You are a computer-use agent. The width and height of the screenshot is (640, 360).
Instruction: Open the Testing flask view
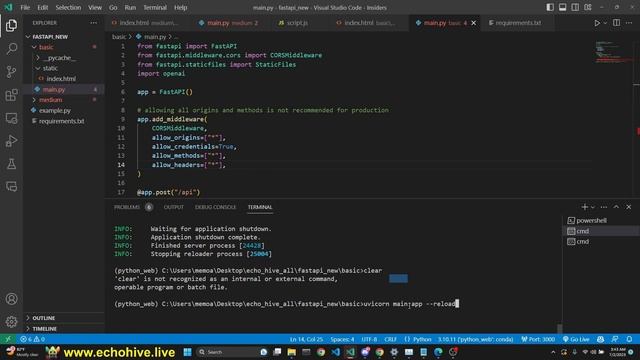(11, 164)
